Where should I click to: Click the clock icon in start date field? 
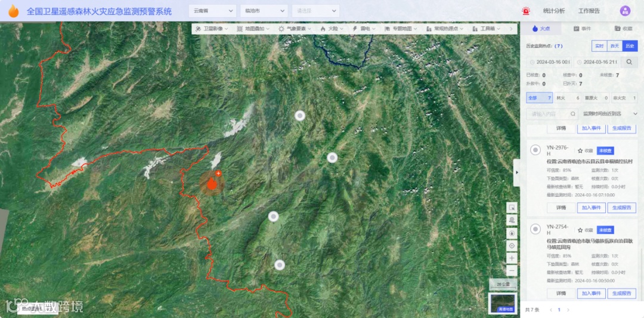tap(532, 62)
